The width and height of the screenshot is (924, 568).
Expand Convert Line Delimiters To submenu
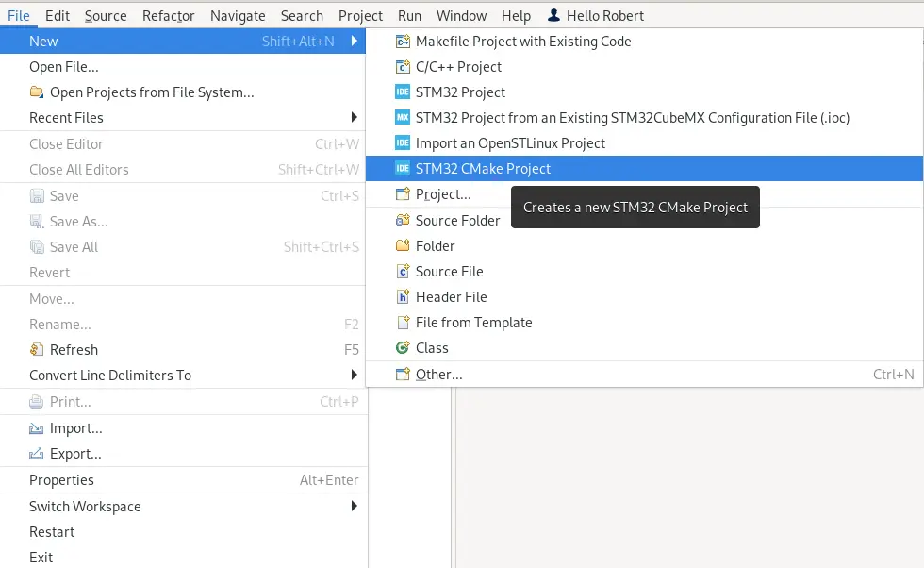click(110, 375)
